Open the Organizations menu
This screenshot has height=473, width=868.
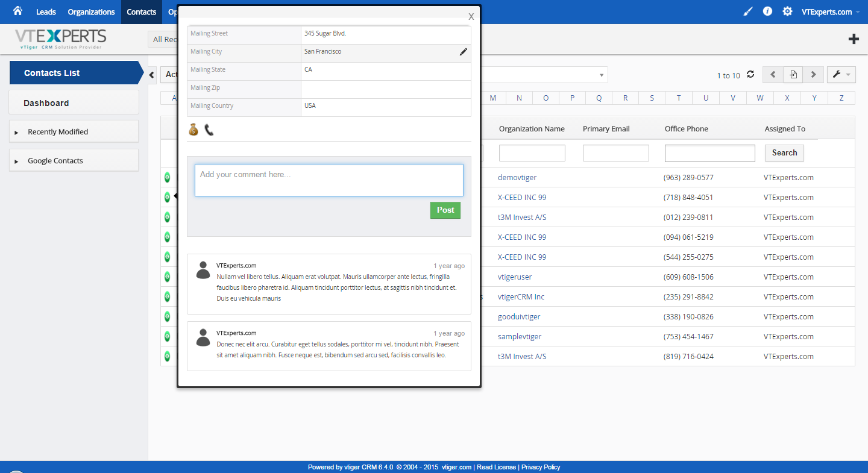(91, 11)
